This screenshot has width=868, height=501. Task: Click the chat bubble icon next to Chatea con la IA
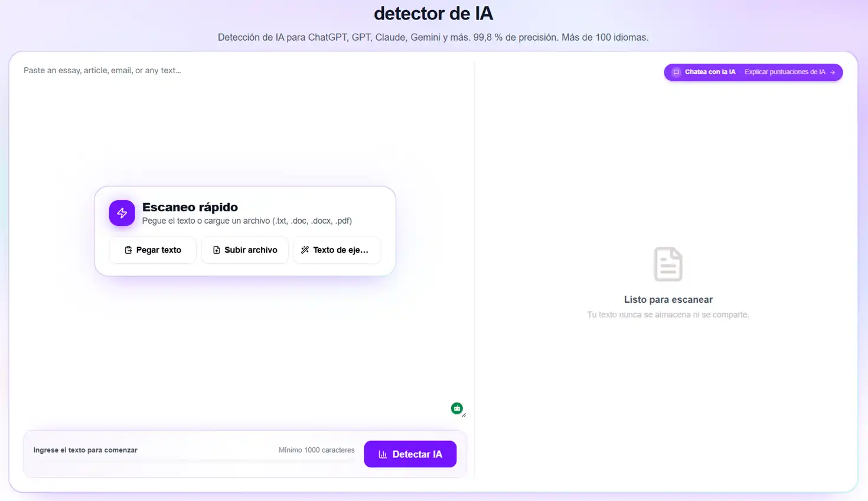[676, 72]
